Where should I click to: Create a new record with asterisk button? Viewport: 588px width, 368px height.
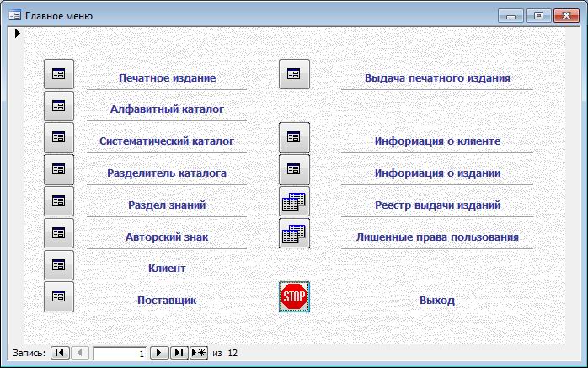(x=199, y=353)
